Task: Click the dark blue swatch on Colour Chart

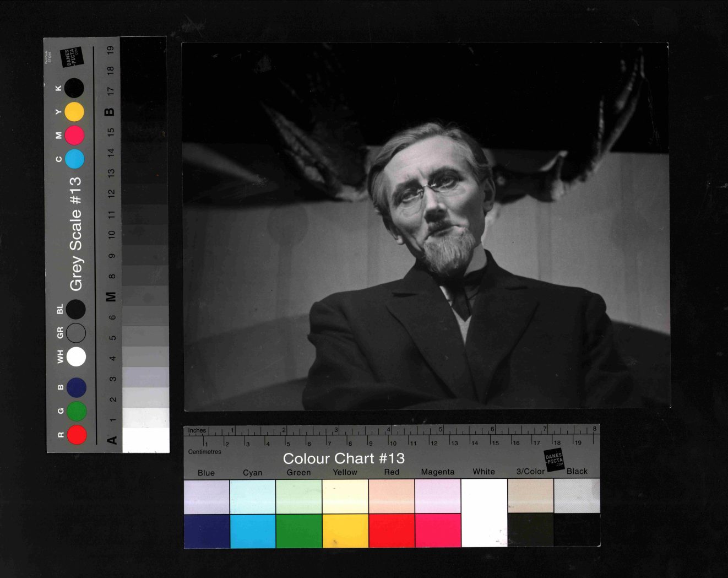Action: (207, 531)
